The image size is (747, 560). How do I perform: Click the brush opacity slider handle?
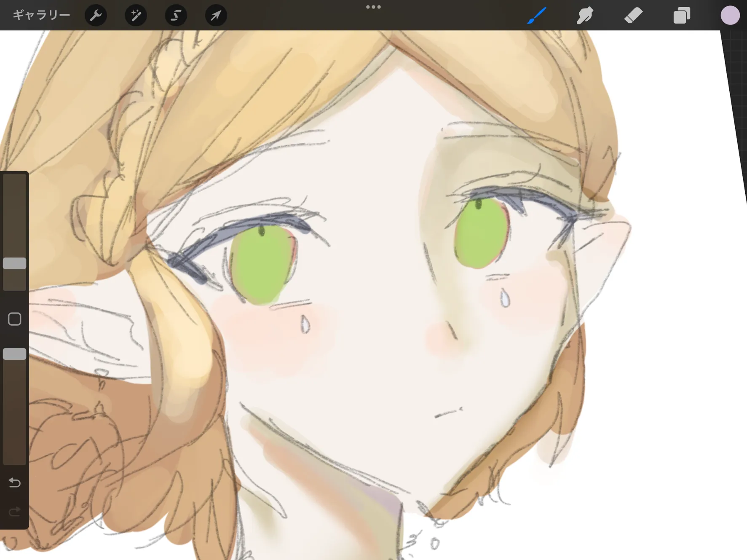tap(15, 354)
